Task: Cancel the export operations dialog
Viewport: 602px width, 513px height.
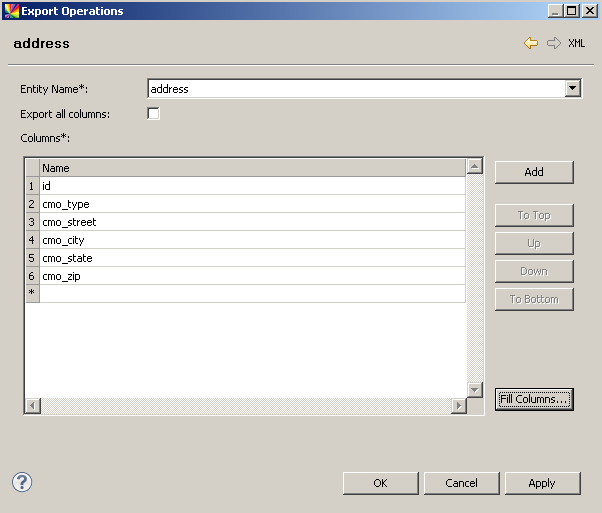Action: coord(461,483)
